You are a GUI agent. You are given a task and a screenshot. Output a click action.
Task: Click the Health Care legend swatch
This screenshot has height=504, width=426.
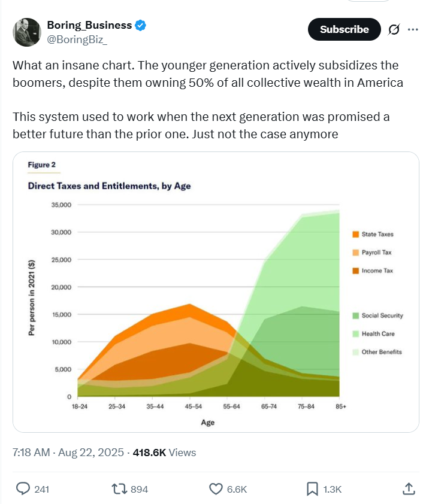355,333
